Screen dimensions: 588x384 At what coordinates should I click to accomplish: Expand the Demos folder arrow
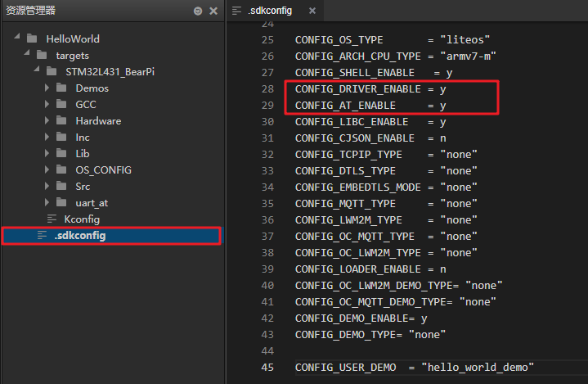[x=47, y=88]
